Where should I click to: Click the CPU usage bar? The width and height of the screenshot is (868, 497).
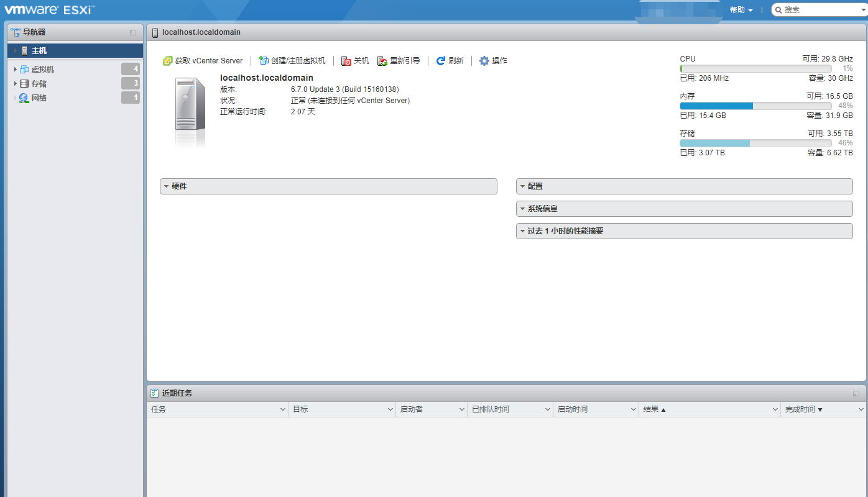coord(755,68)
